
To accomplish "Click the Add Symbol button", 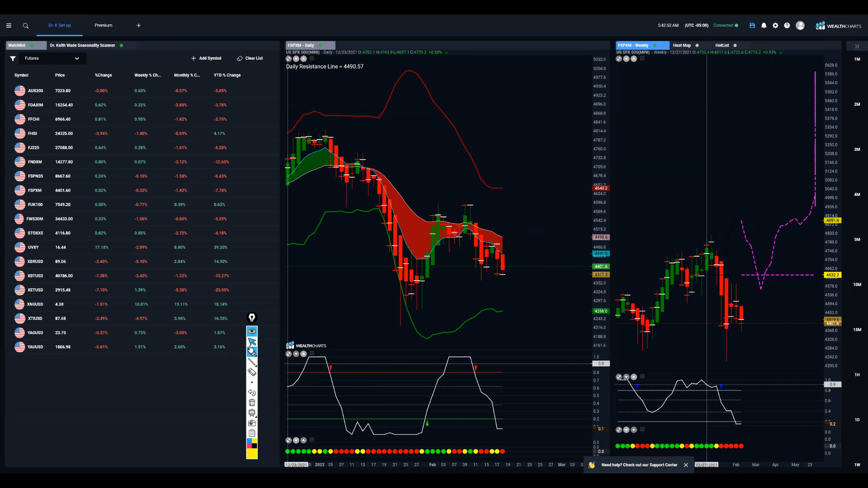I will pyautogui.click(x=206, y=58).
